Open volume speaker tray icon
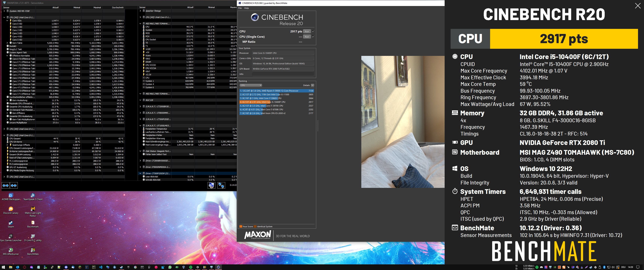 click(613, 267)
